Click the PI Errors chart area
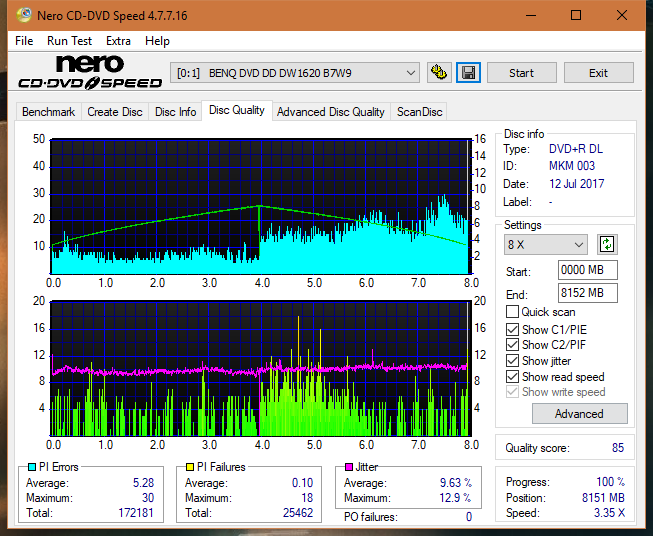This screenshot has height=536, width=653. pyautogui.click(x=261, y=206)
